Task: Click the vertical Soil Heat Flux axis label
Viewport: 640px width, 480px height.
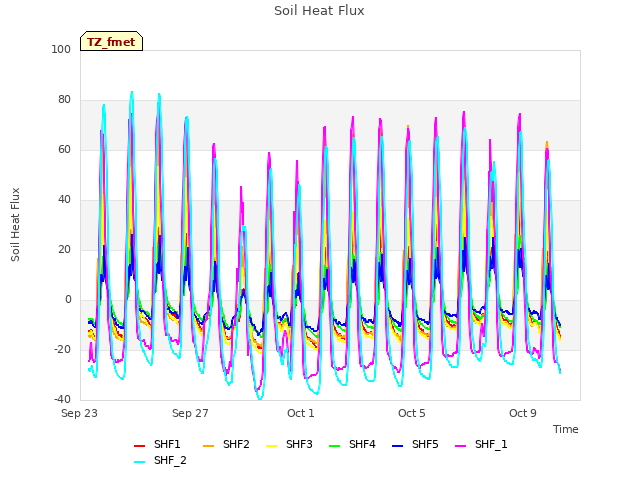Action: [x=15, y=224]
